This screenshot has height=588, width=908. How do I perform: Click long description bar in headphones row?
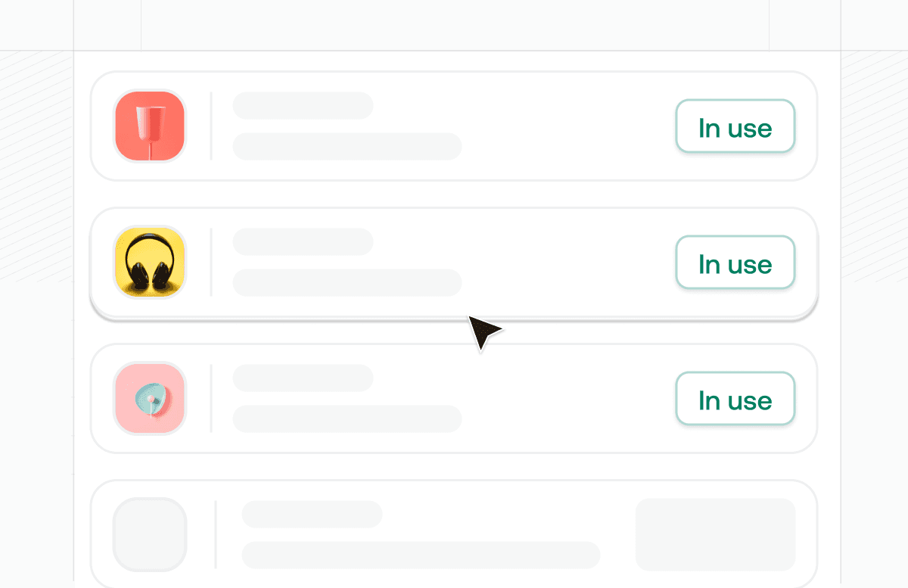coord(347,282)
